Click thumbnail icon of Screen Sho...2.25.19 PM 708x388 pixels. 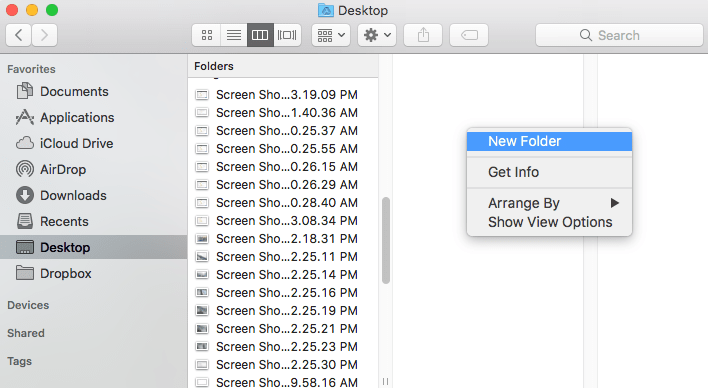point(202,311)
